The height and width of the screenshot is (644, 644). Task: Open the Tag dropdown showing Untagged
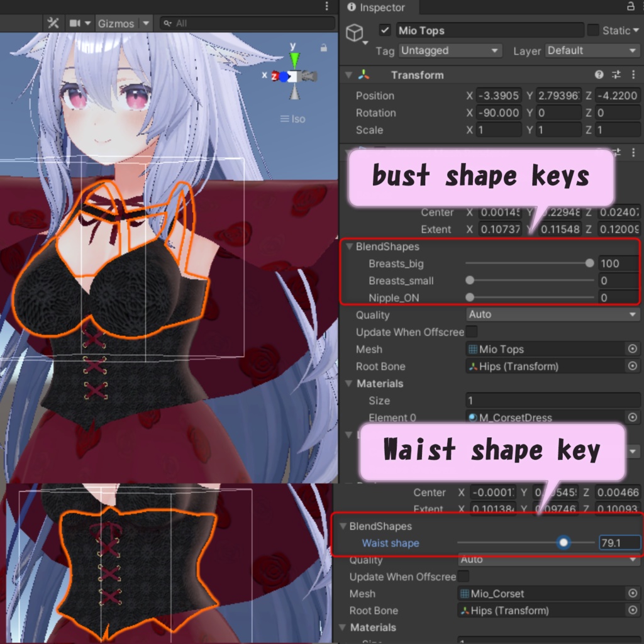coord(450,50)
